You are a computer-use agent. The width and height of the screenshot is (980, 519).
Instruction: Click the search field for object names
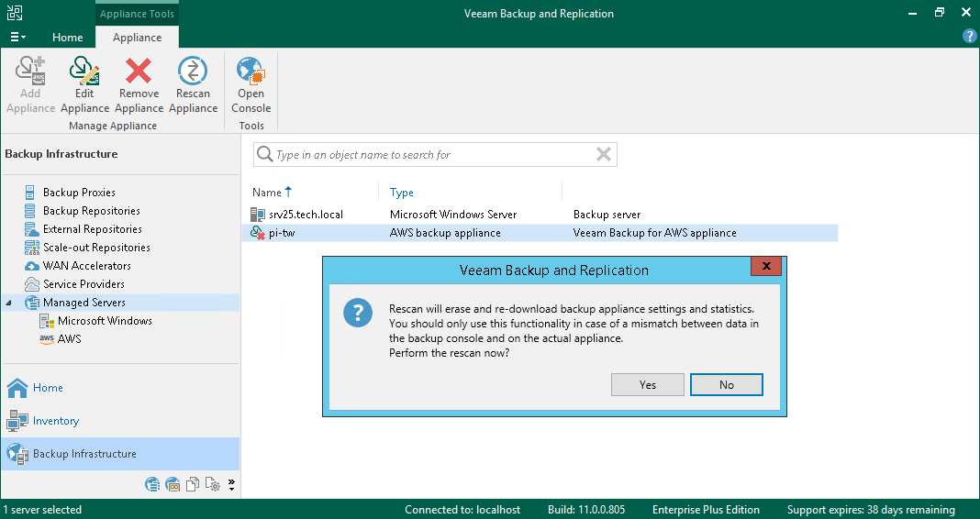435,154
